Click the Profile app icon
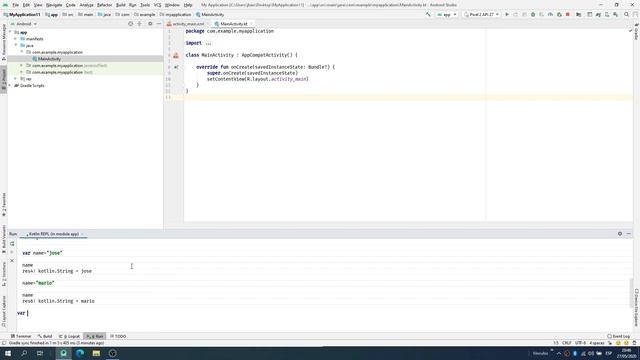Image resolution: width=640 pixels, height=360 pixels. pyautogui.click(x=550, y=14)
